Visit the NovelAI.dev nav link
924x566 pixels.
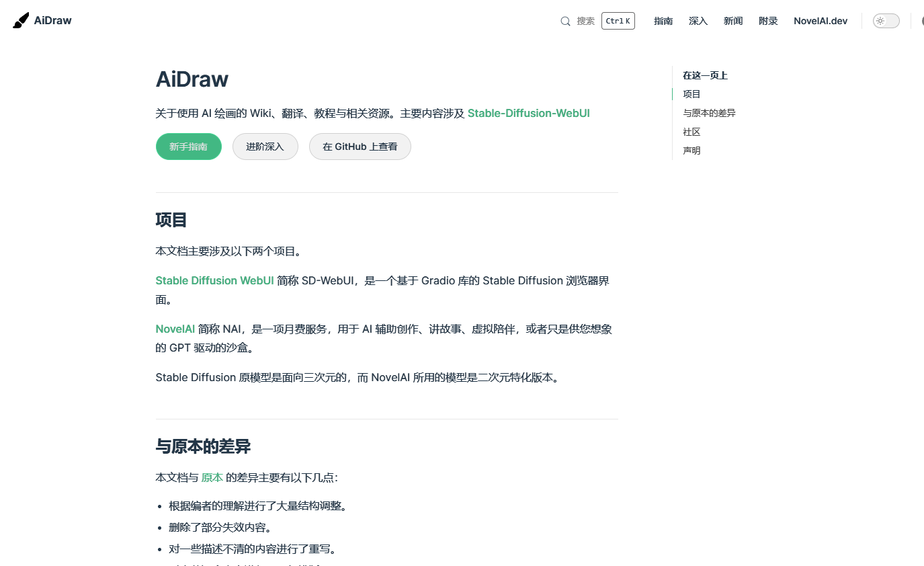pyautogui.click(x=821, y=21)
